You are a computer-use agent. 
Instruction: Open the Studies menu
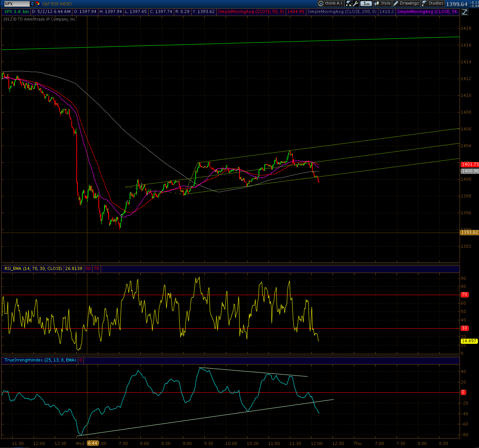pos(433,3)
